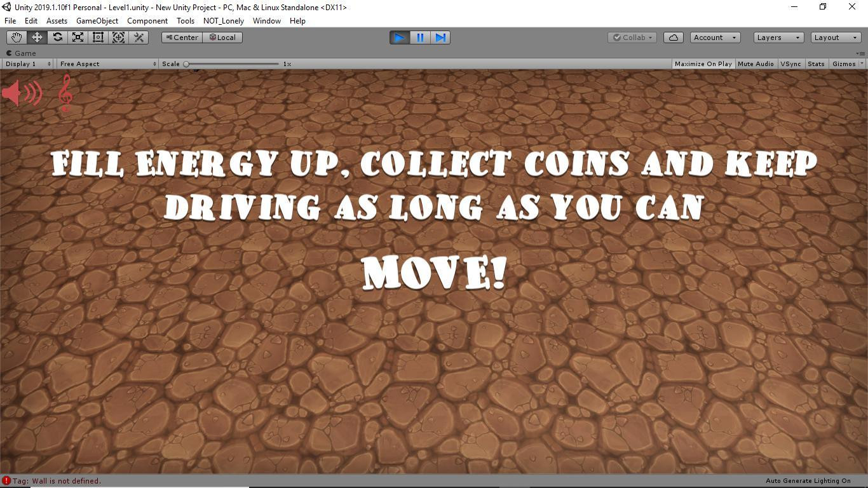Open the Game tab context menu icon
This screenshot has height=488, width=868.
click(860, 53)
